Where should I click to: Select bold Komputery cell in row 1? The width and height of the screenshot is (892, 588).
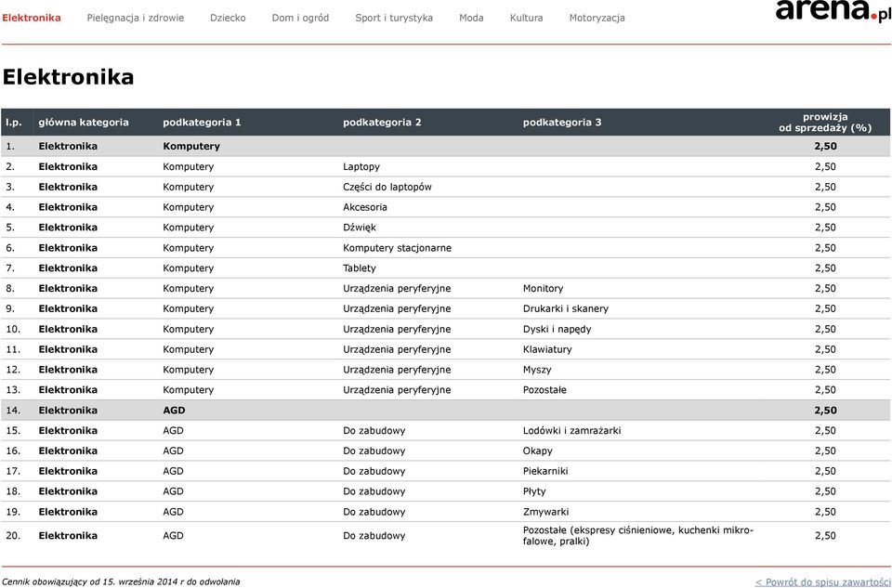[x=191, y=146]
